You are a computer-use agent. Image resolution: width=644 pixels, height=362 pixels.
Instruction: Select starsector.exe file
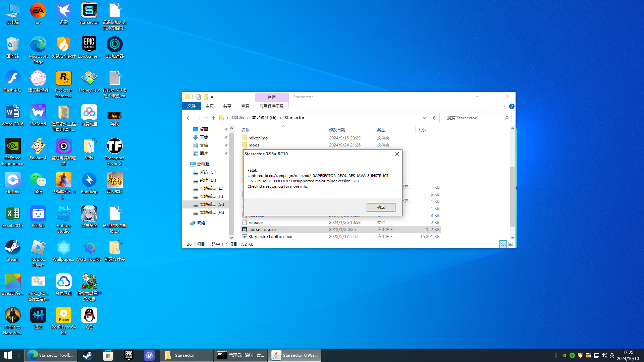(341, 230)
